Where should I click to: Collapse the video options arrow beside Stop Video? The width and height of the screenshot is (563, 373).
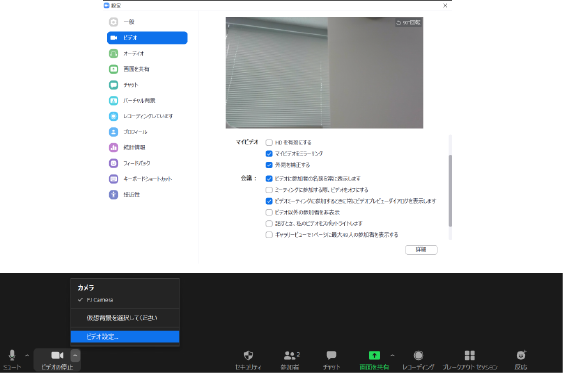75,355
